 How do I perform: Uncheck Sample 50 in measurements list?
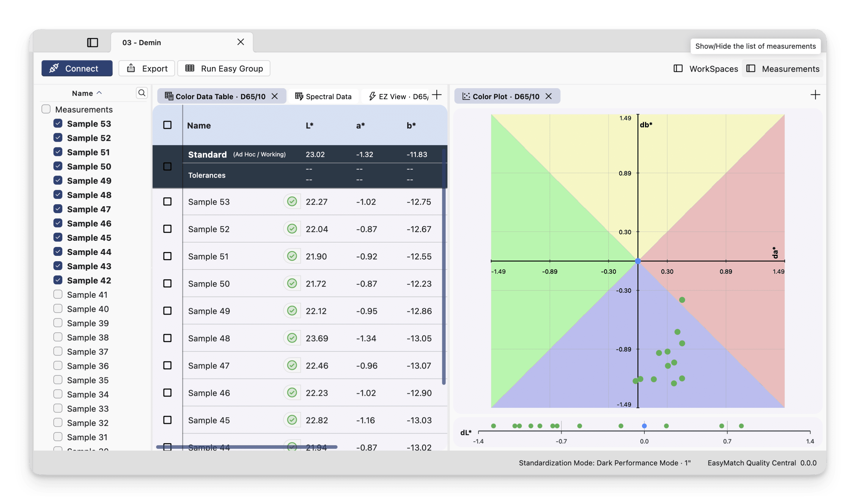[x=58, y=166]
